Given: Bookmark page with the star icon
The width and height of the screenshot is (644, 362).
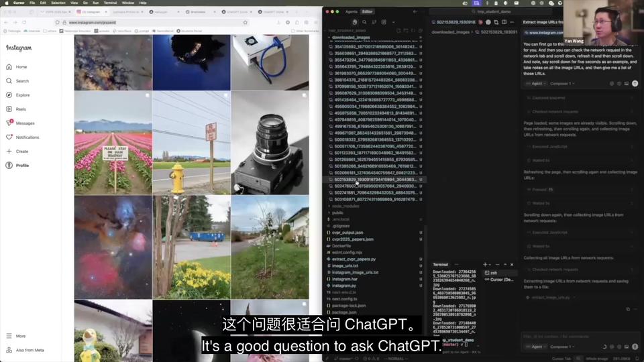Looking at the screenshot, I should coord(246,23).
